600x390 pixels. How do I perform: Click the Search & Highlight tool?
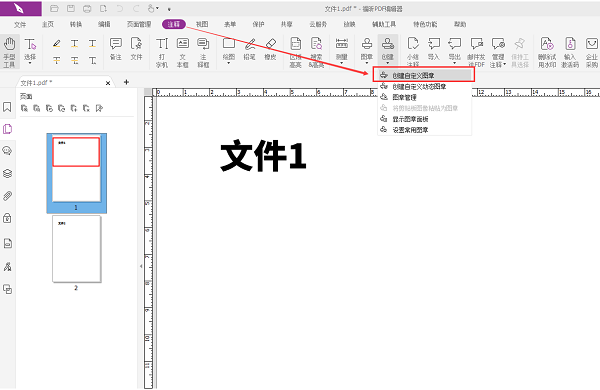point(316,52)
